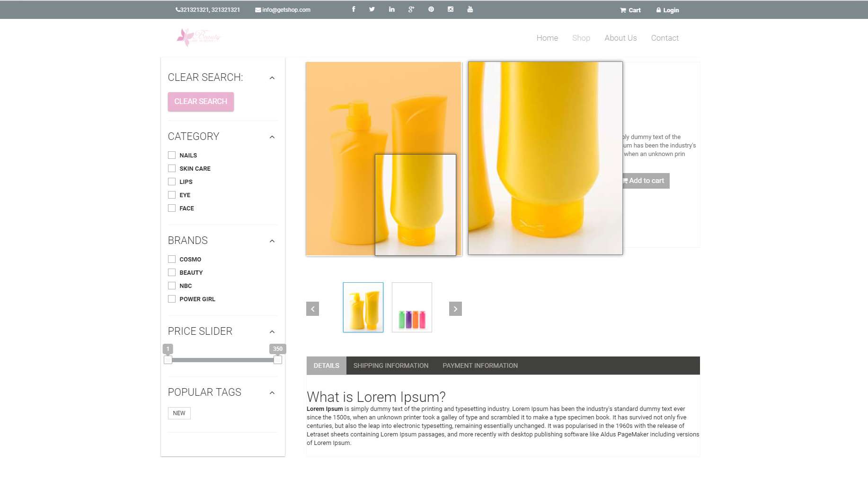Enable the Skin Care category filter
868x487 pixels.
point(172,168)
